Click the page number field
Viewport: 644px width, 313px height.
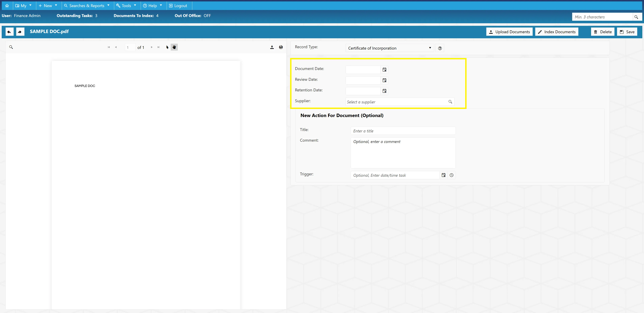point(130,47)
